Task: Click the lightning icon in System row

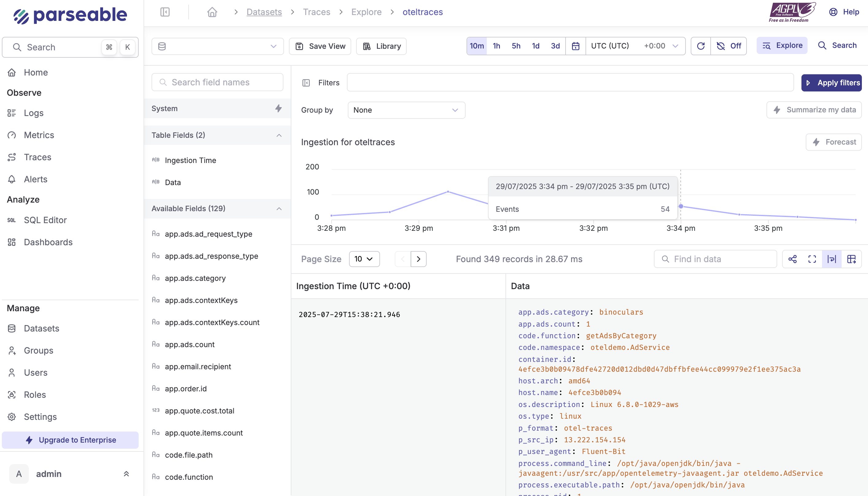Action: 278,108
